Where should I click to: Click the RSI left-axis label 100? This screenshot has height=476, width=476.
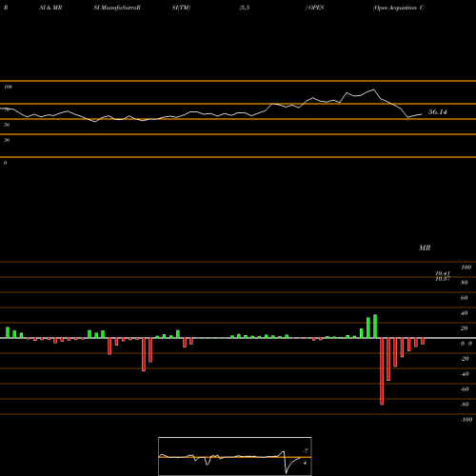8,87
